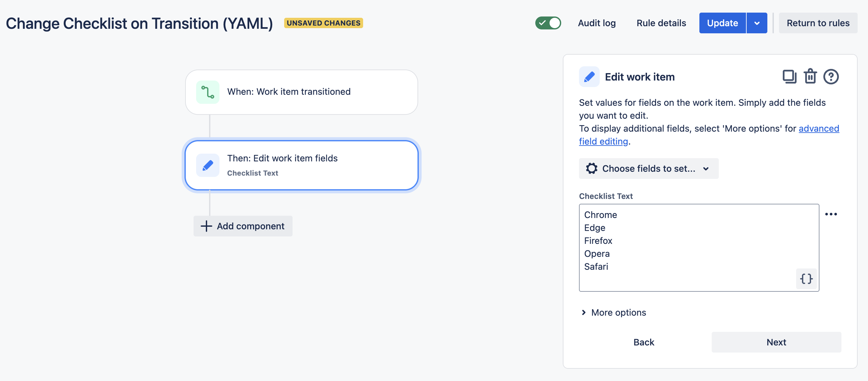Click Return to rules button
The height and width of the screenshot is (381, 868).
[x=818, y=23]
